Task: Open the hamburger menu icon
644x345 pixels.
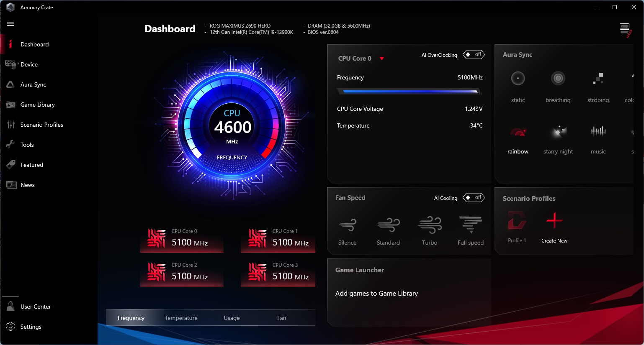Action: [x=10, y=24]
